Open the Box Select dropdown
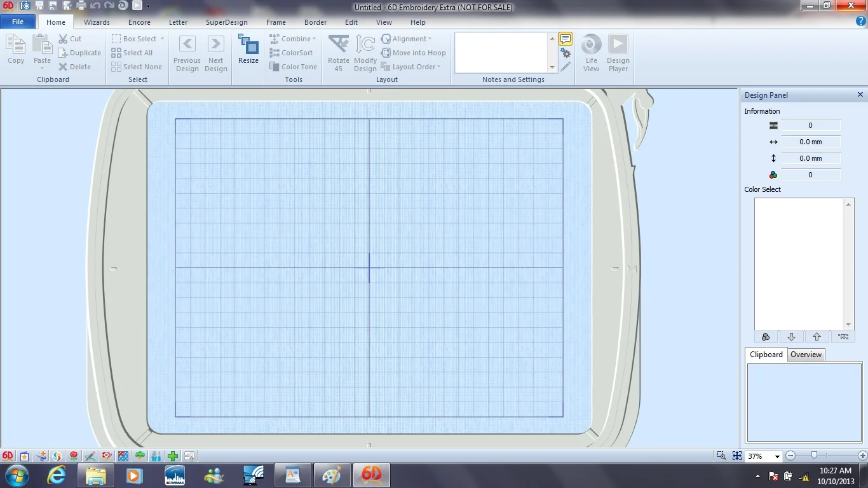868x488 pixels. click(x=162, y=39)
